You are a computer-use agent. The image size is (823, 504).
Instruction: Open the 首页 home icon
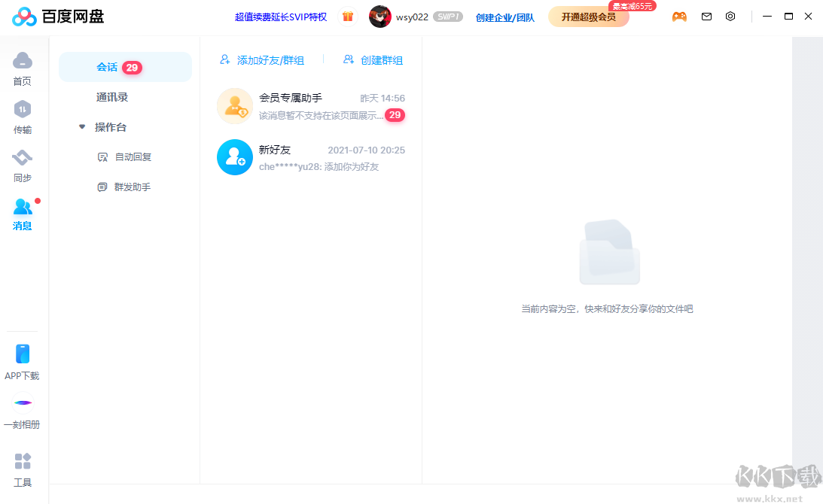click(22, 60)
